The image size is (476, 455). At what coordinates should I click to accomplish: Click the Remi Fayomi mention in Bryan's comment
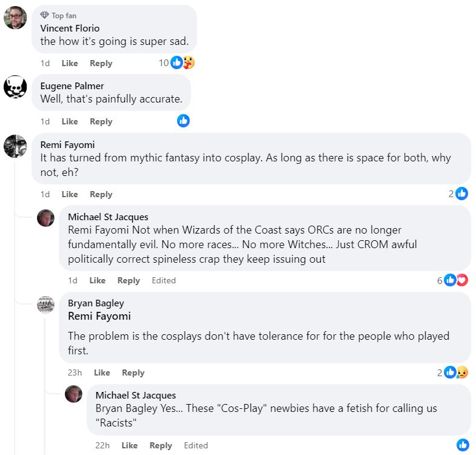click(x=99, y=316)
